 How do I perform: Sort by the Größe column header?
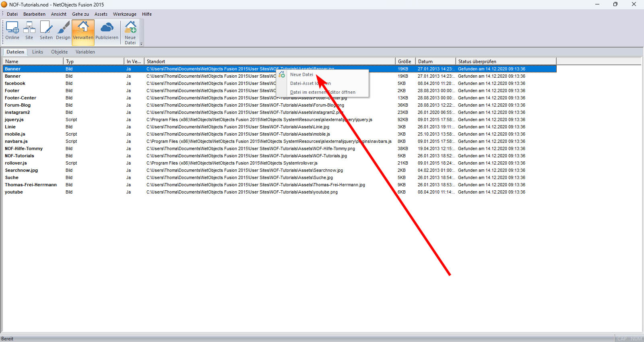tap(405, 62)
